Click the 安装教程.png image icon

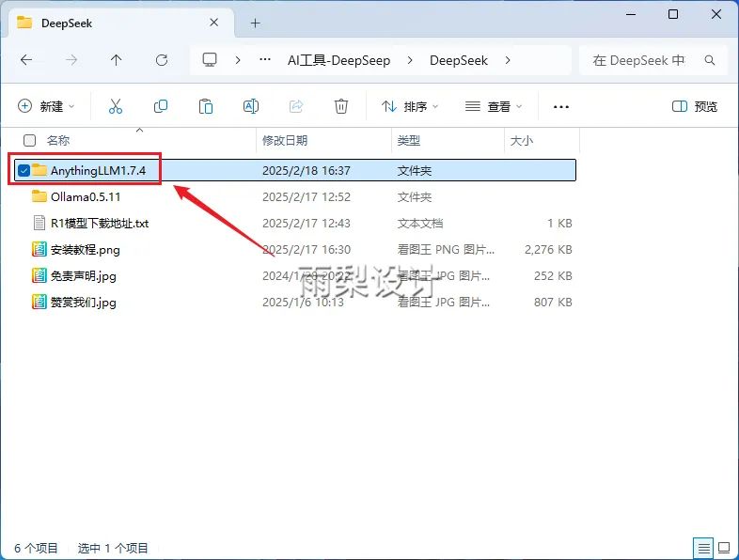coord(39,249)
